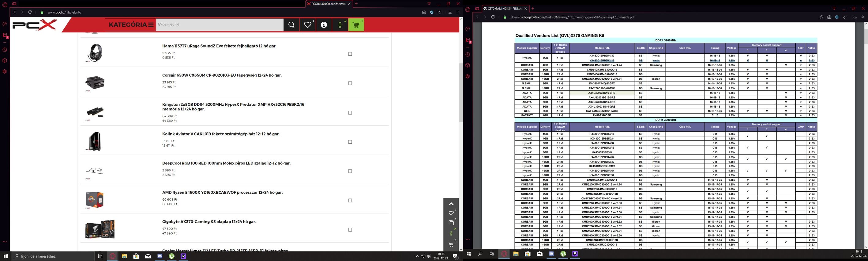Image resolution: width=868 pixels, height=261 pixels.
Task: Click the Kingston HyperX Predator memory thumbnail
Action: coord(95,113)
